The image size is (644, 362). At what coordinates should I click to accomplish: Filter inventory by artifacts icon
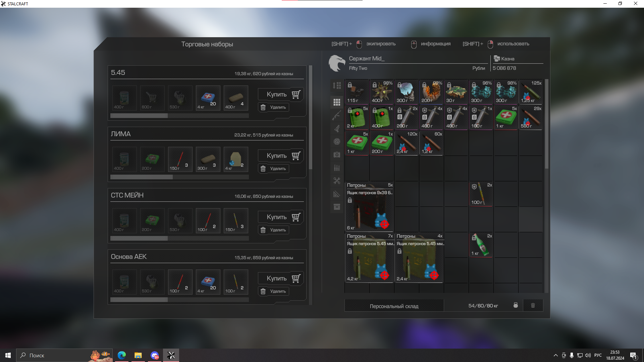(x=337, y=141)
